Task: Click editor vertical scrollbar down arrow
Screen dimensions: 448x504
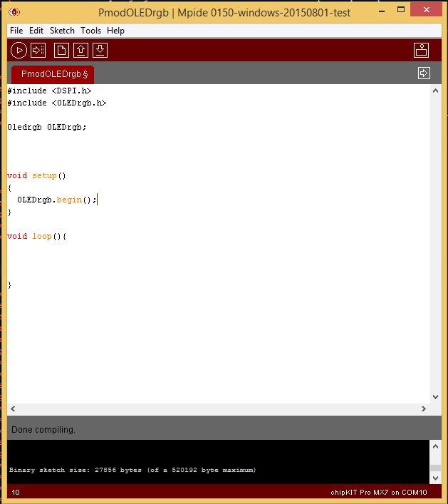Action: [435, 397]
